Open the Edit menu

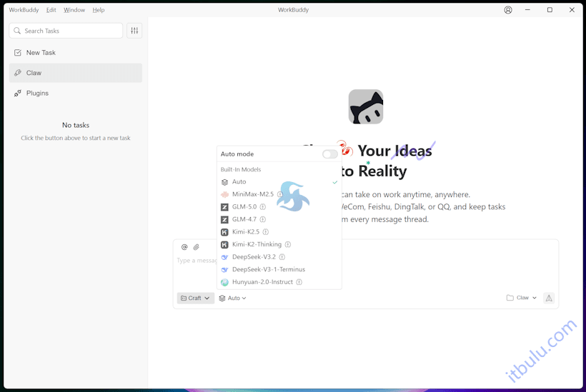tap(51, 10)
